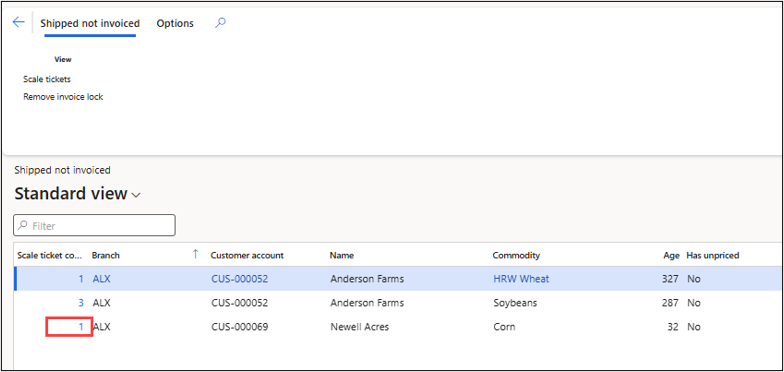
Task: Click Has unpriced No in Soybeans row
Action: [694, 302]
